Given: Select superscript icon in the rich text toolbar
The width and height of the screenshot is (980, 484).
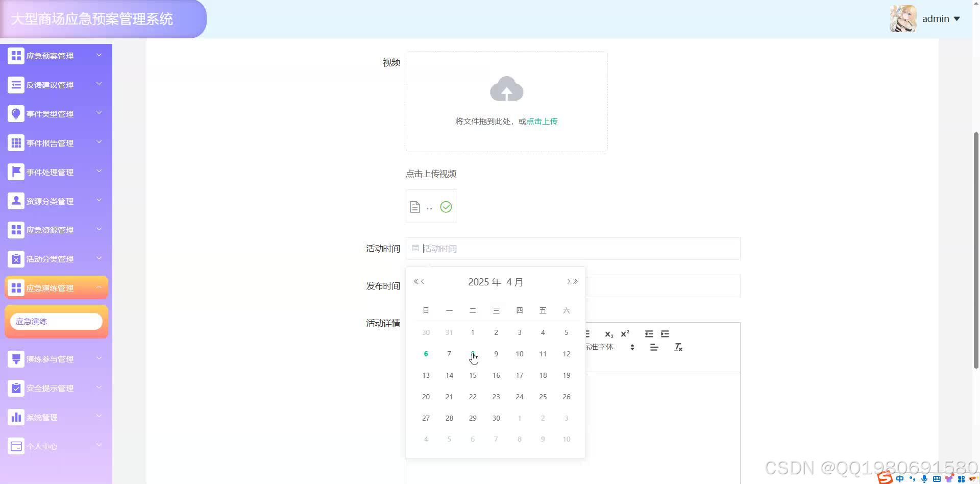Looking at the screenshot, I should click(x=624, y=334).
